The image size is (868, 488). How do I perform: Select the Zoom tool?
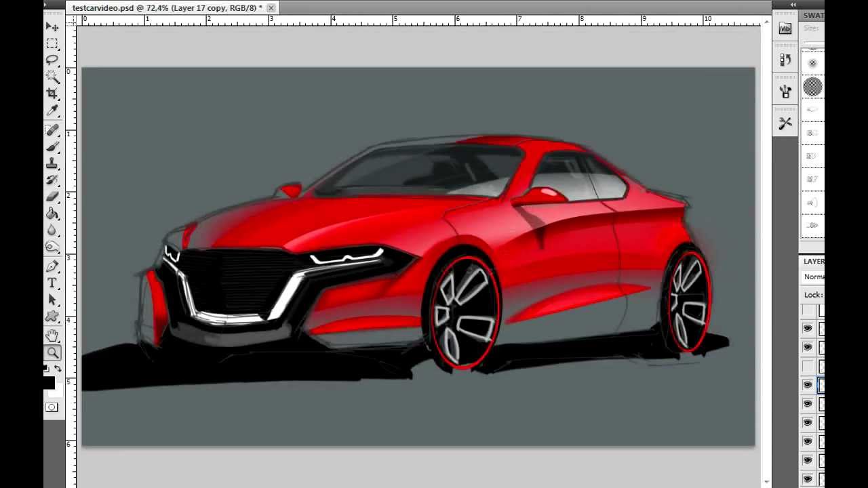(52, 352)
